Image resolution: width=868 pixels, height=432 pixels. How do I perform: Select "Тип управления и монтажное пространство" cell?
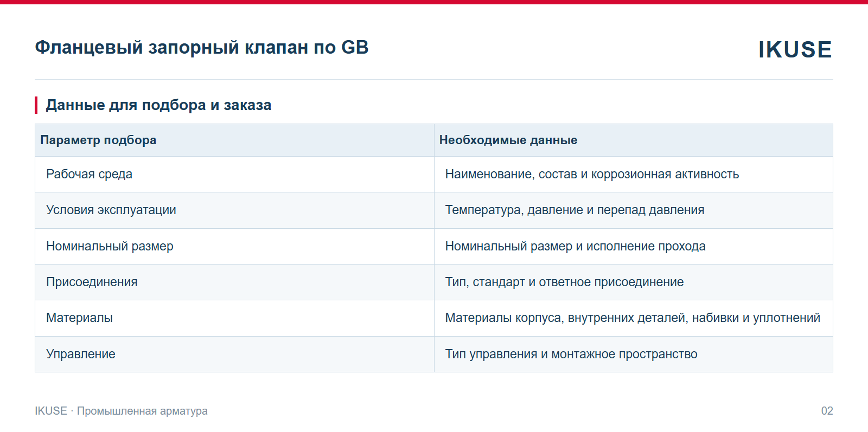pos(634,354)
